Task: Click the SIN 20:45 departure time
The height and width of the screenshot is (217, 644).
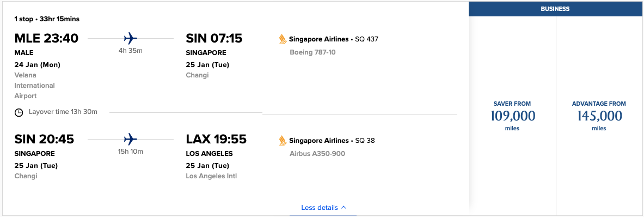Action: 44,140
